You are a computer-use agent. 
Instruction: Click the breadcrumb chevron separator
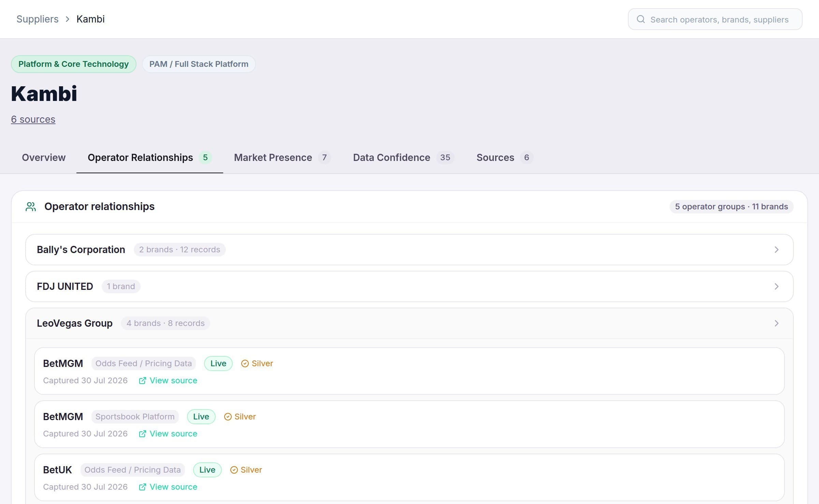coord(68,19)
